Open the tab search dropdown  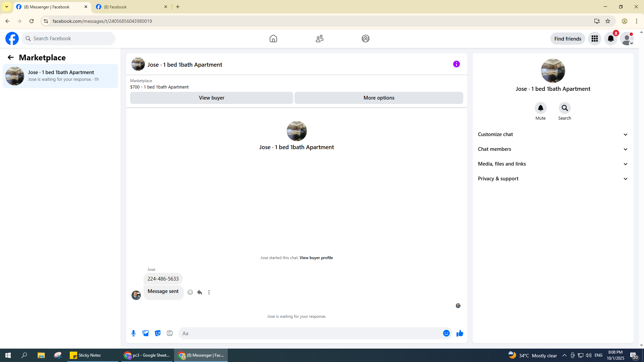(7, 7)
